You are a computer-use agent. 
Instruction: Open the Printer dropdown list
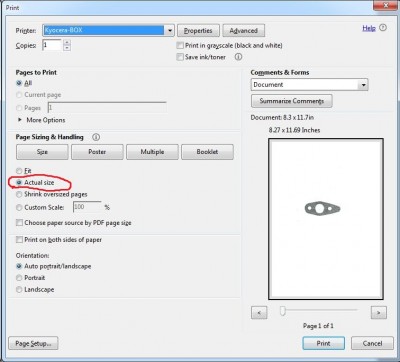170,30
